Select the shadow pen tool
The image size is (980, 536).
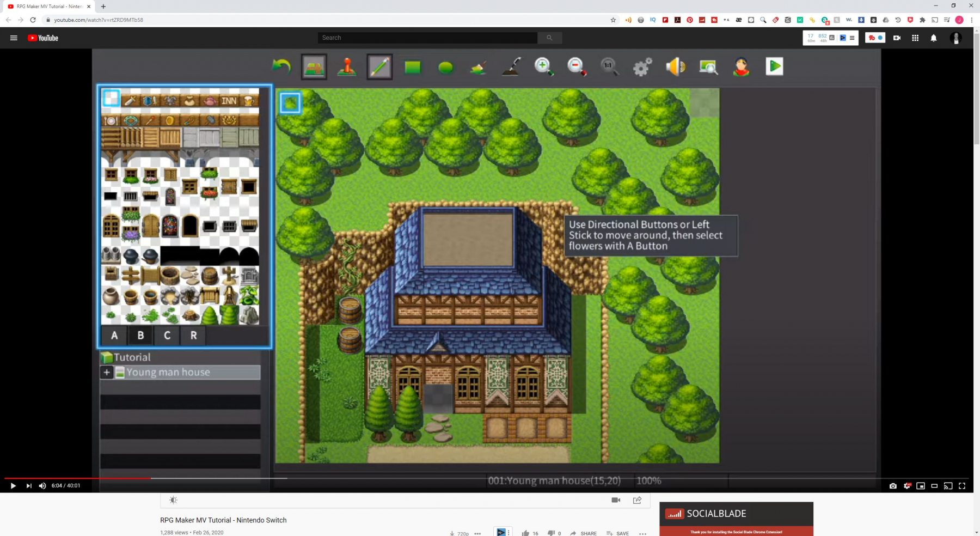(511, 67)
